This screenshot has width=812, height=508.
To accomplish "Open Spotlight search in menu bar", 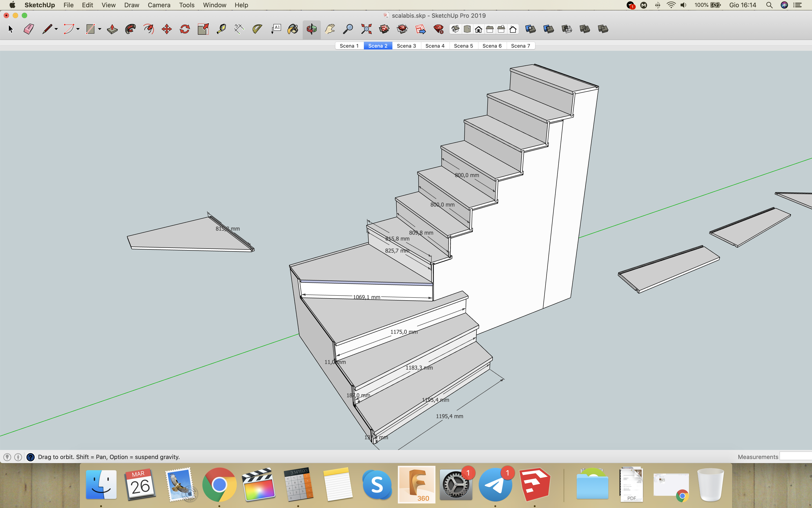I will (769, 5).
